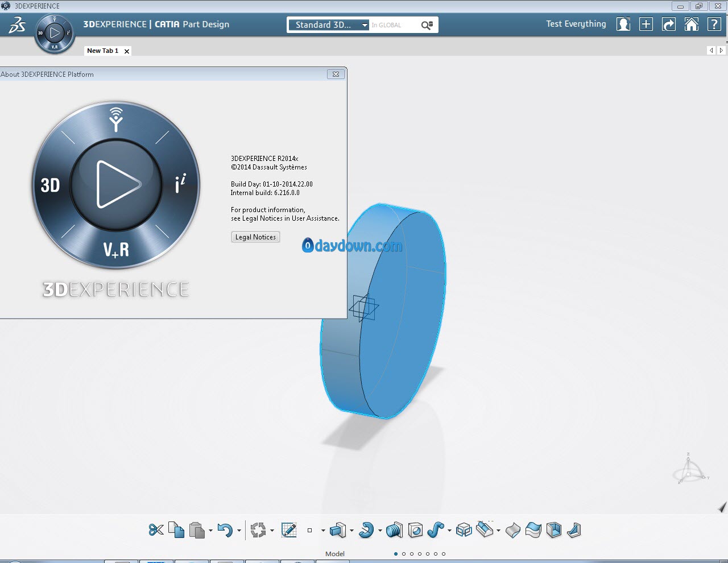The image size is (728, 563).
Task: Click the Model section label
Action: pyautogui.click(x=335, y=553)
